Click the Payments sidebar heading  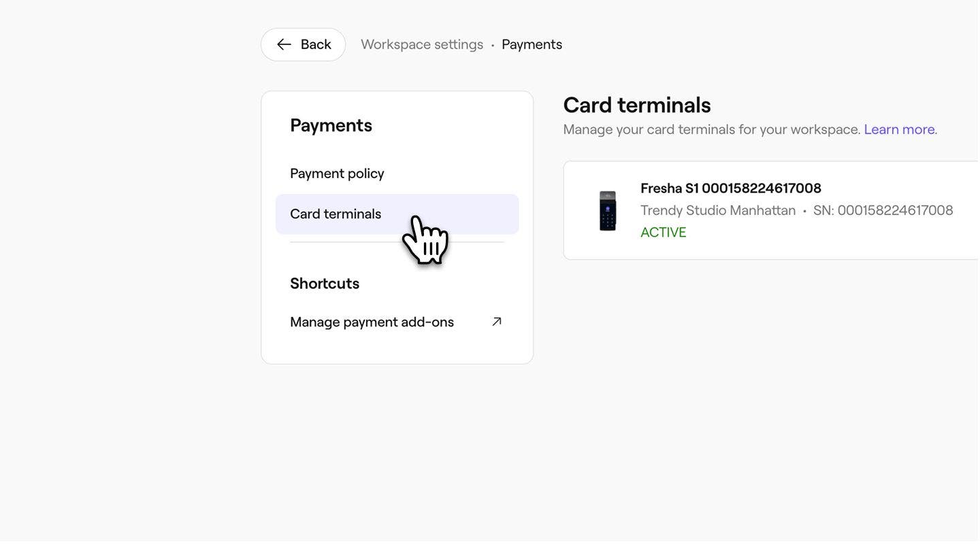(x=331, y=125)
